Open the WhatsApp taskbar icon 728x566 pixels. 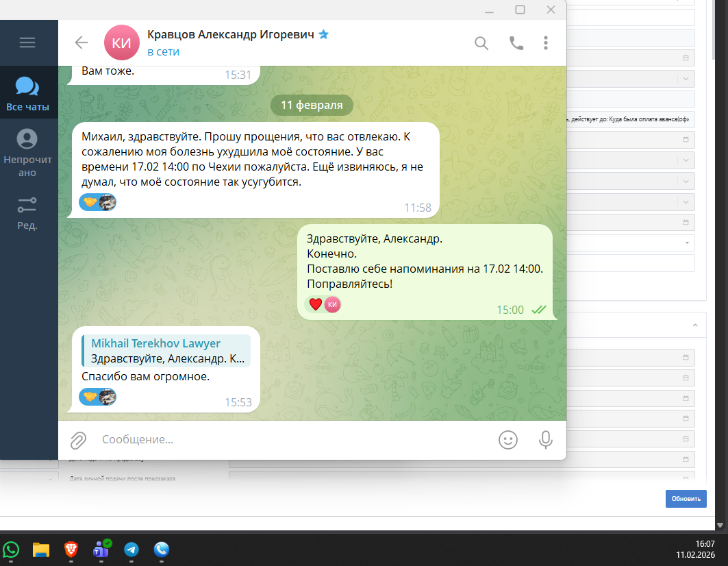(x=11, y=550)
